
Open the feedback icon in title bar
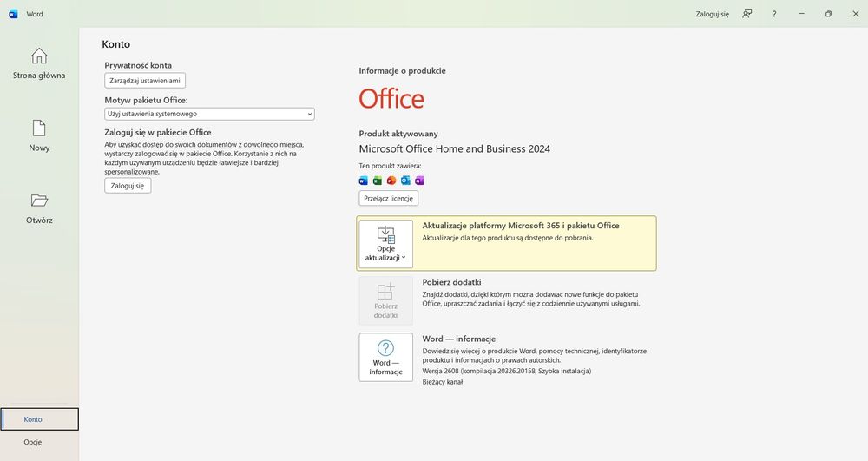pyautogui.click(x=747, y=14)
